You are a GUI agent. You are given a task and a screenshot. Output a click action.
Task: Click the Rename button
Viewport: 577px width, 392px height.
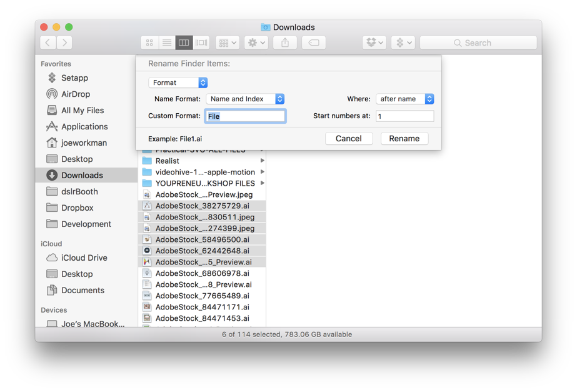point(404,138)
